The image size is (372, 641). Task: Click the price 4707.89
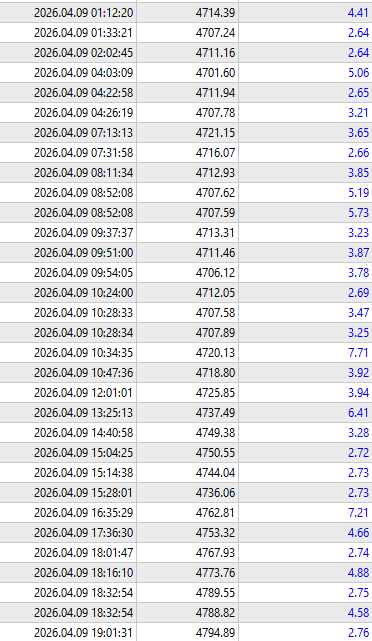click(215, 333)
